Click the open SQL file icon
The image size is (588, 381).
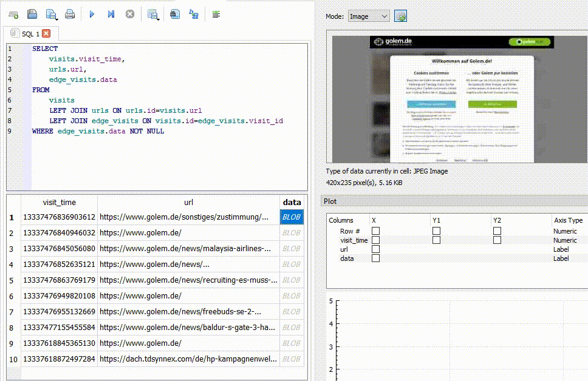tap(32, 14)
